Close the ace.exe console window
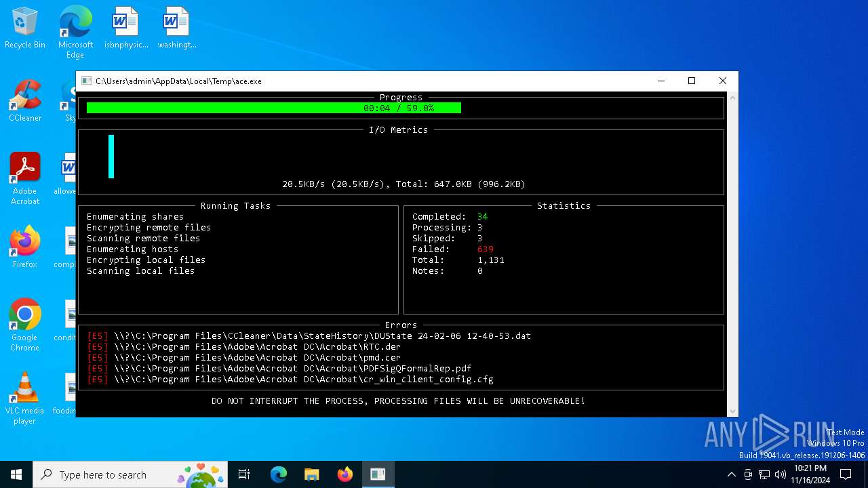868x488 pixels. point(723,81)
